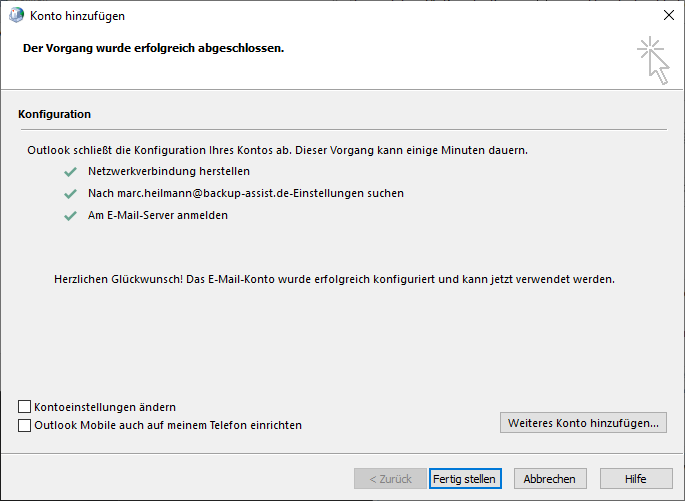The width and height of the screenshot is (685, 501).
Task: Open Hilfe for this dialog
Action: tap(635, 479)
